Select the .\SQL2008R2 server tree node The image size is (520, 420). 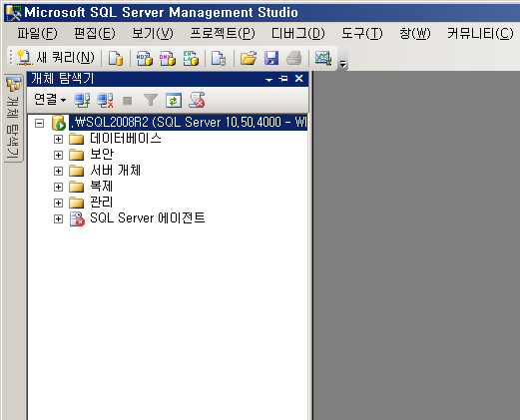click(188, 122)
